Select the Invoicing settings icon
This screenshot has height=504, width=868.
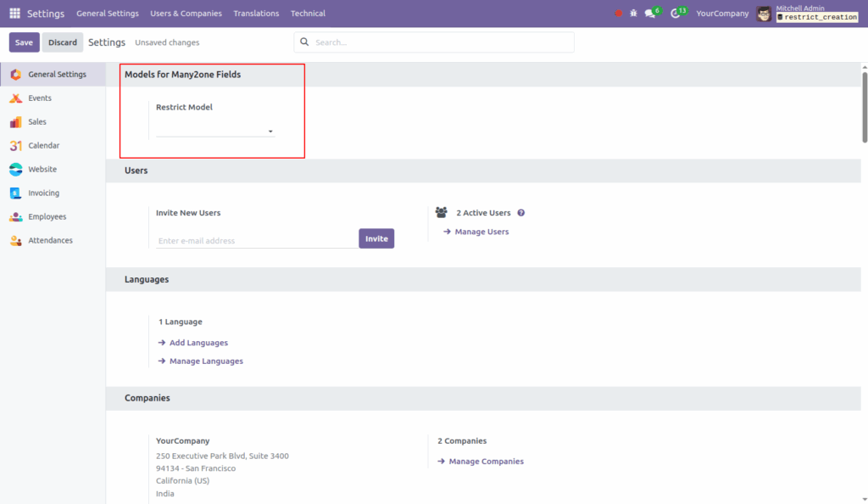(x=15, y=193)
